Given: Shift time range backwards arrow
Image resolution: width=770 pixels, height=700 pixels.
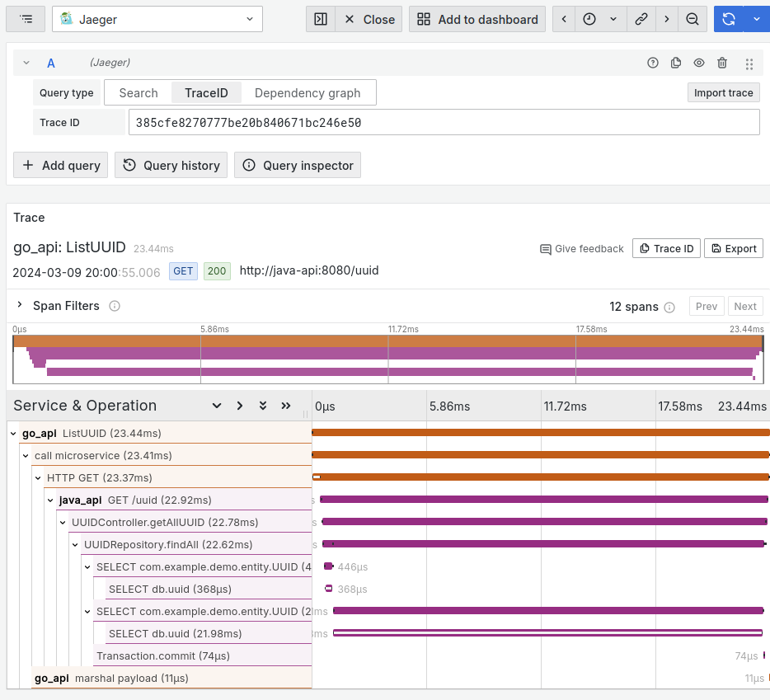Looking at the screenshot, I should point(564,19).
